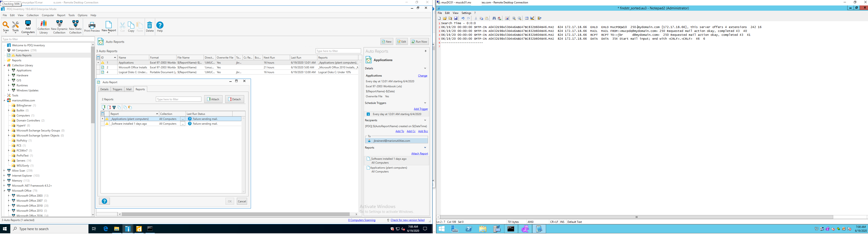Click the Collection Library toolbar icon
The width and height of the screenshot is (868, 234).
point(43,27)
